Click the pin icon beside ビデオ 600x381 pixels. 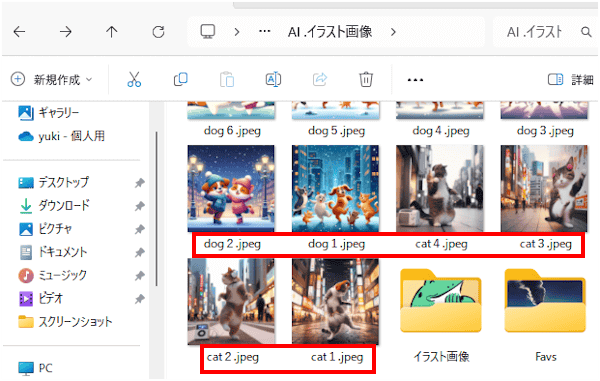pos(140,298)
